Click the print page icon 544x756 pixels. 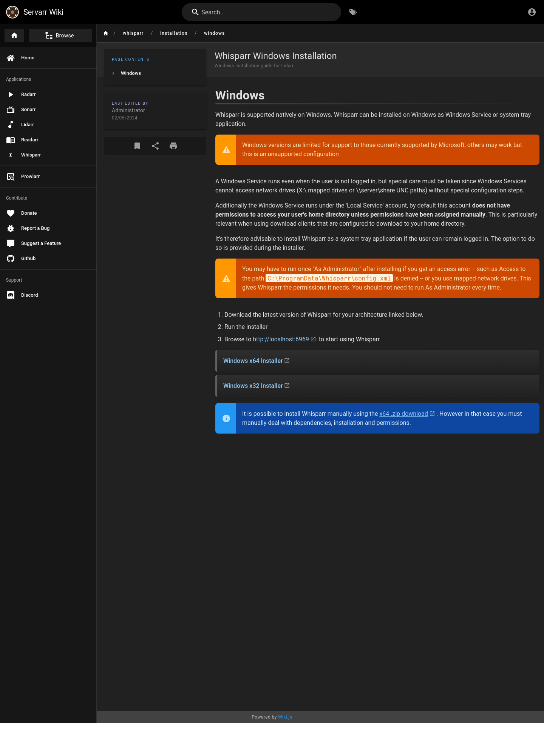[x=173, y=146]
